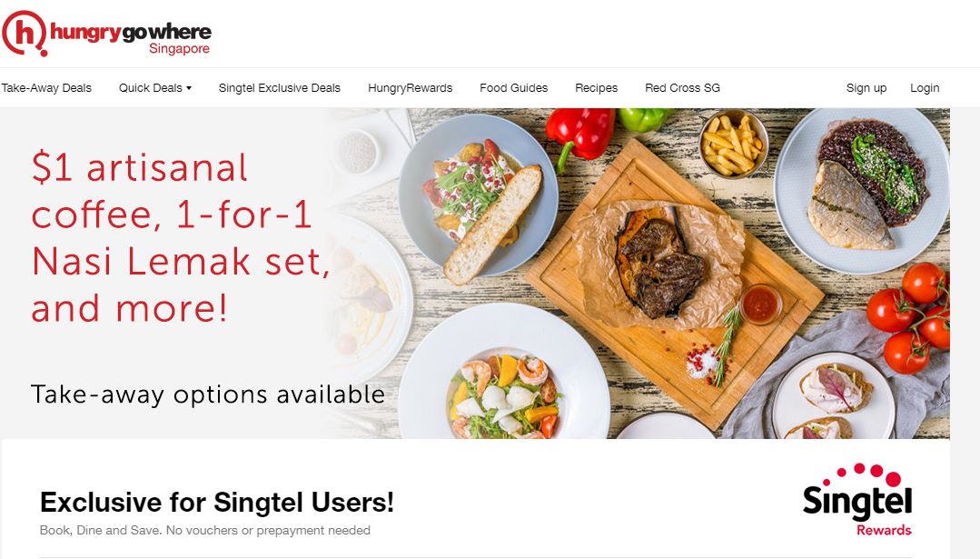The height and width of the screenshot is (559, 980).
Task: Select Recipes in the navigation bar
Action: 596,88
